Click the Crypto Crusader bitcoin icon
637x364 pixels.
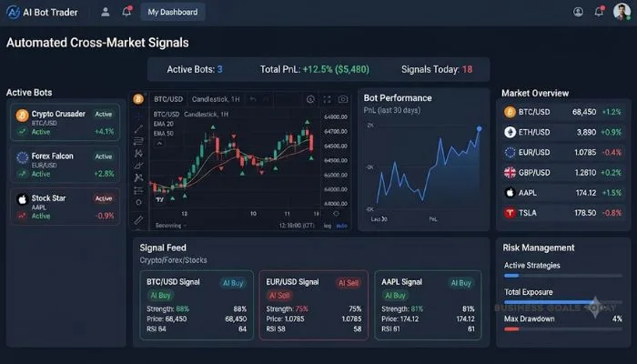[22, 115]
